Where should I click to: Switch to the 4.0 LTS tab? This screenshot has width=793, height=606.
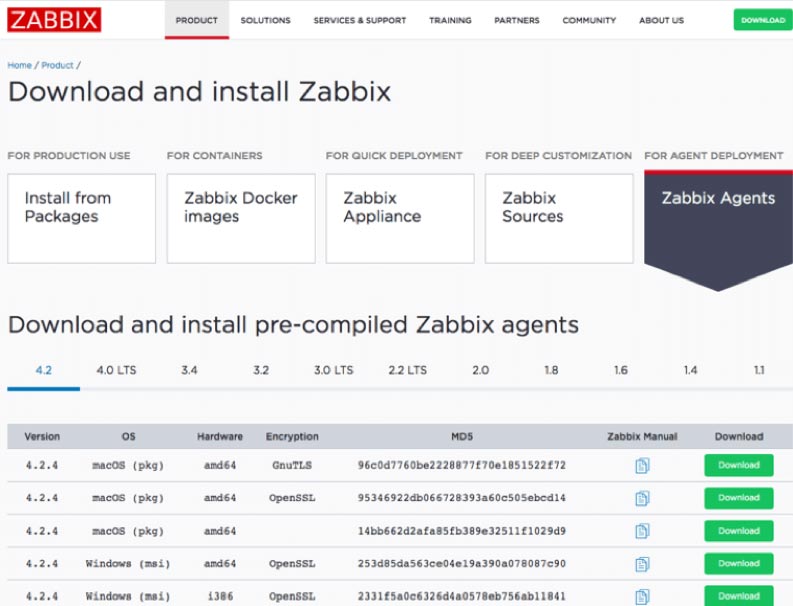[116, 370]
